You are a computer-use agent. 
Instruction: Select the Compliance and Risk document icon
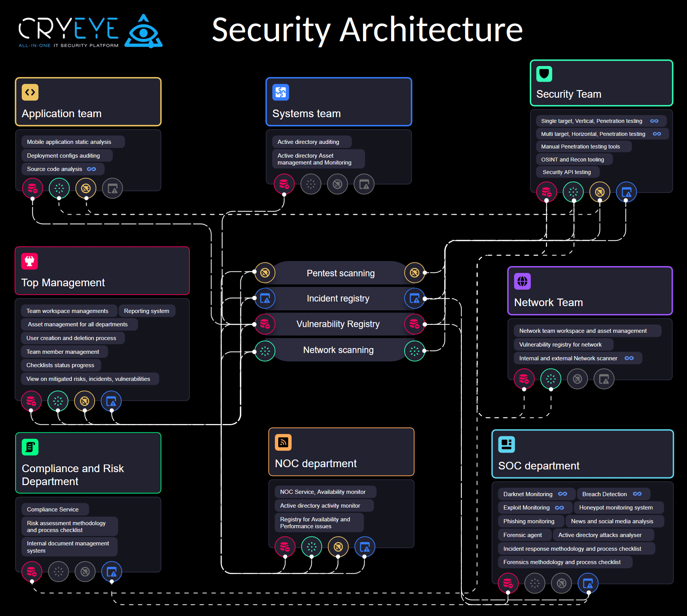point(29,447)
